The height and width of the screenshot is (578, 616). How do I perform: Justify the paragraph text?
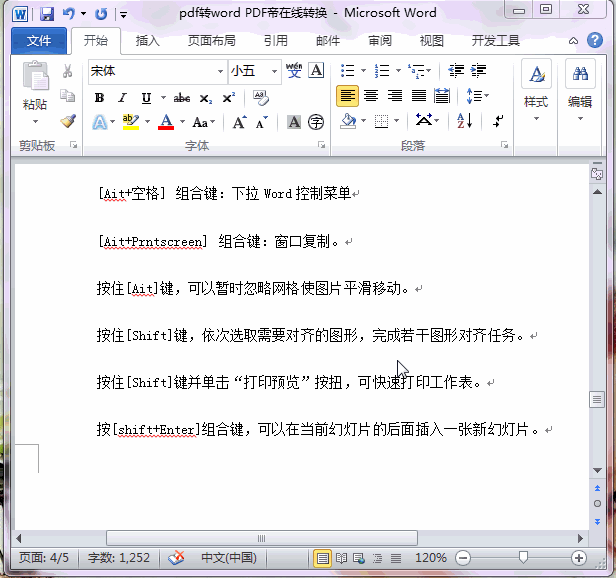pyautogui.click(x=418, y=95)
